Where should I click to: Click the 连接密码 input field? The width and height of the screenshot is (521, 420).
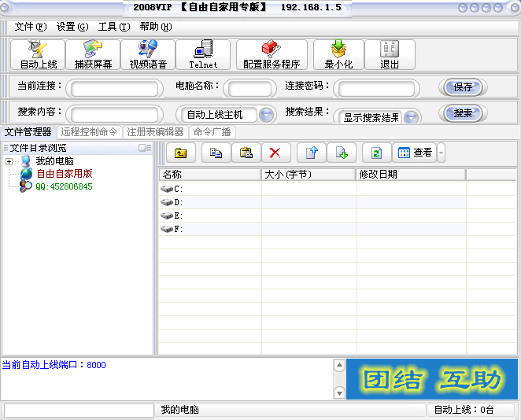(x=376, y=88)
